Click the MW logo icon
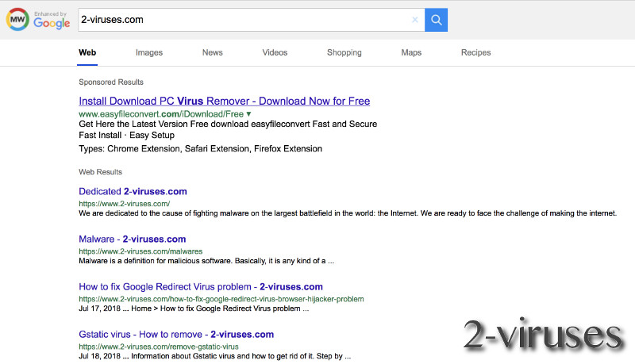This screenshot has width=635, height=364. coord(18,21)
